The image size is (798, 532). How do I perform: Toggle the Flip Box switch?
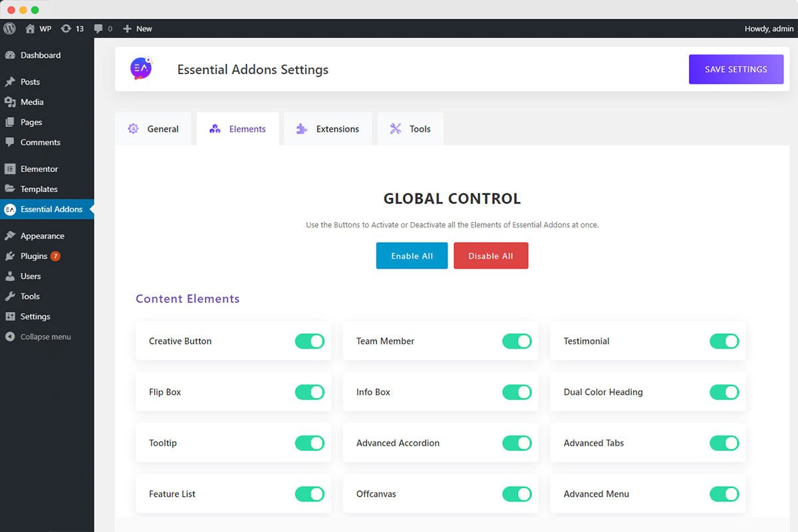click(x=310, y=392)
